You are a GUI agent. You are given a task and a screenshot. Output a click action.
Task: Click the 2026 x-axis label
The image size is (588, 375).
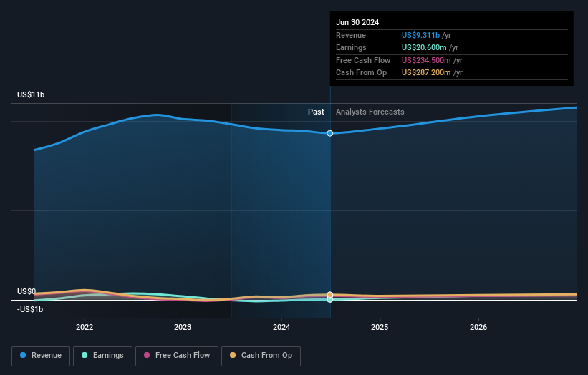[478, 327]
